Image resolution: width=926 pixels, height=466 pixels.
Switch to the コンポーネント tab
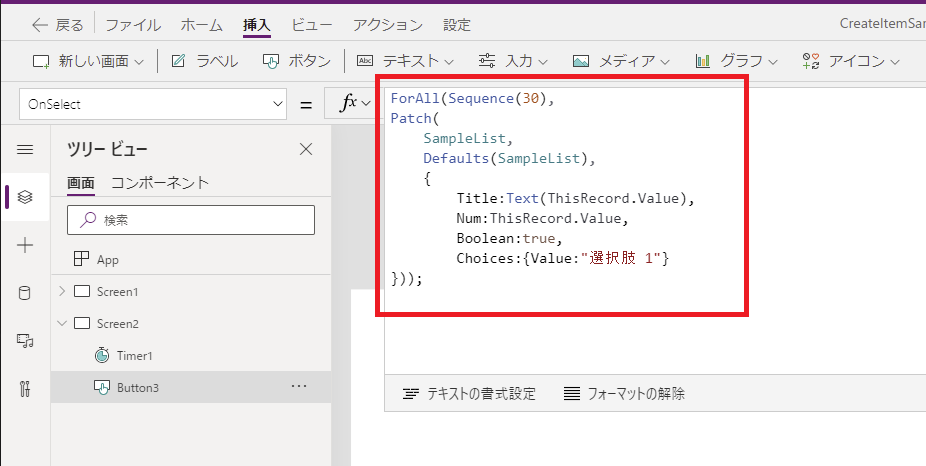[160, 183]
